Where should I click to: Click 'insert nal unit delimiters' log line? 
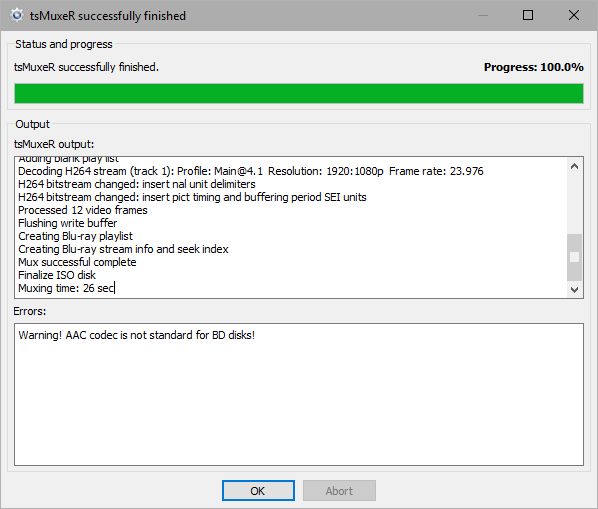(x=137, y=184)
